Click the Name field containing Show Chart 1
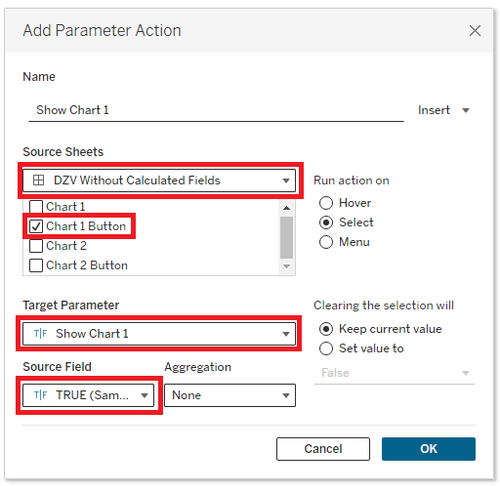500x486 pixels. [216, 110]
